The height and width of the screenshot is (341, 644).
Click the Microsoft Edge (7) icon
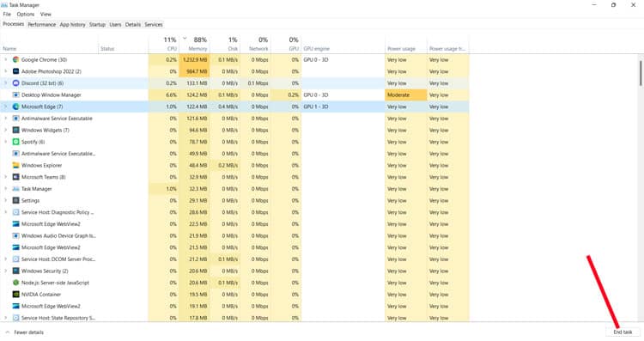coord(15,107)
